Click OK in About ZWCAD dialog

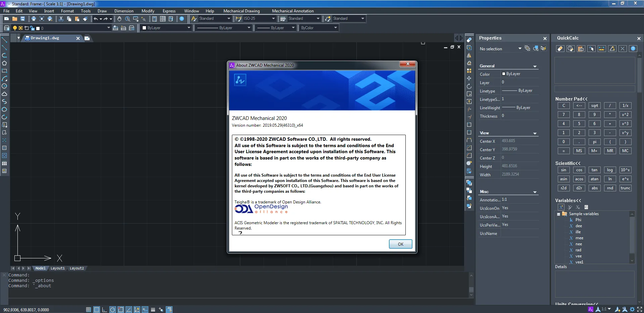coord(400,244)
